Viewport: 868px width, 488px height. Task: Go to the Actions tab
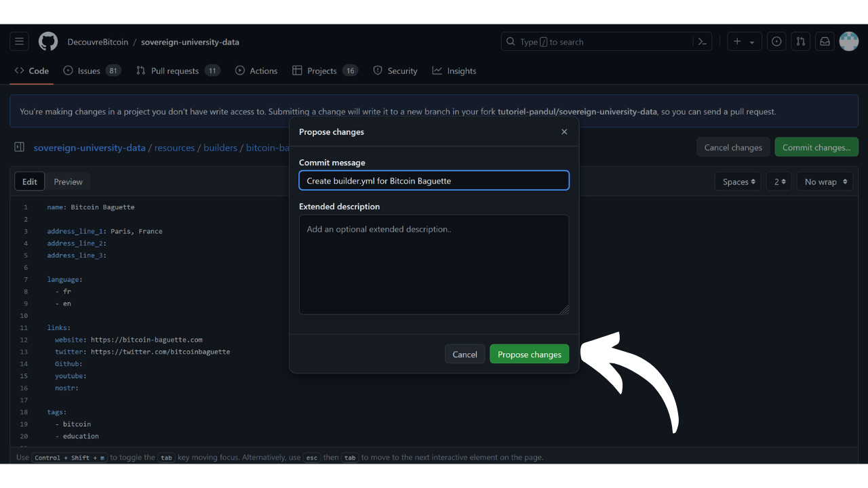(x=256, y=70)
